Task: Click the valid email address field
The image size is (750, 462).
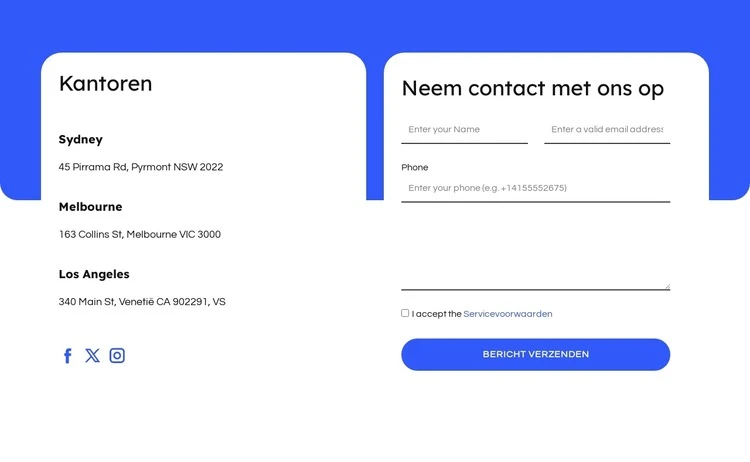Action: [x=607, y=130]
